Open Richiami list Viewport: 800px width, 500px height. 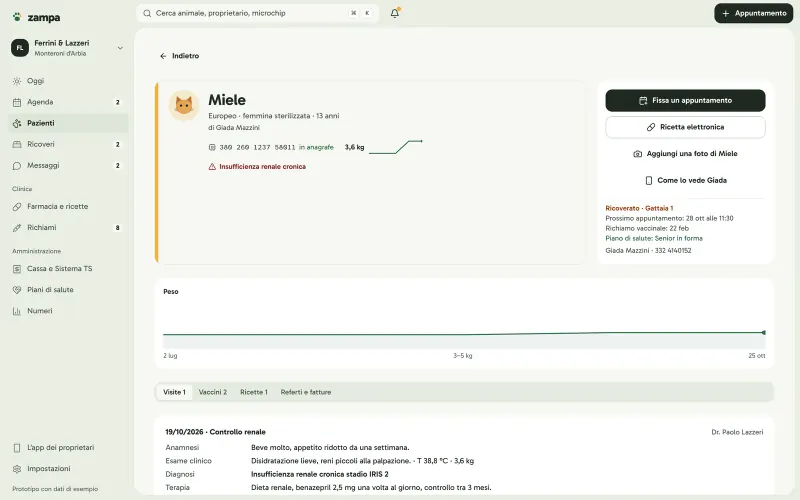point(68,228)
